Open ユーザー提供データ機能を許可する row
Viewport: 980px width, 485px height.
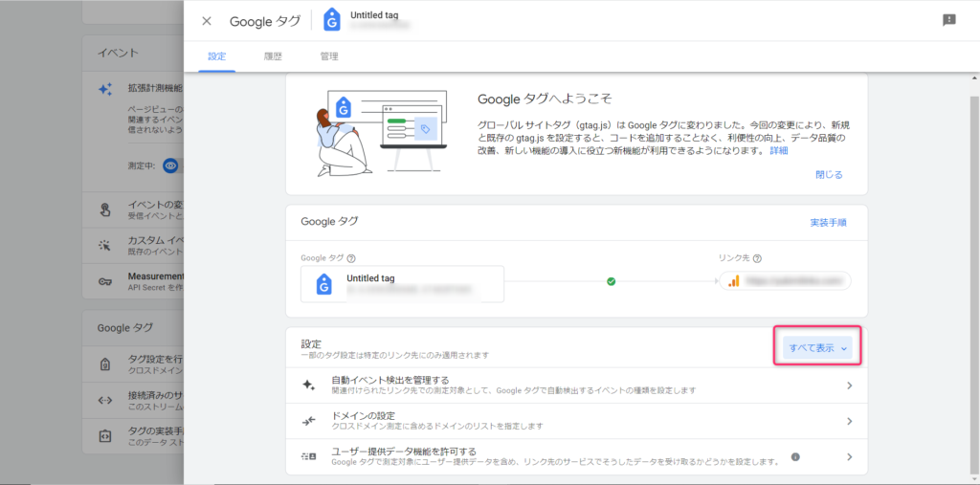point(576,456)
